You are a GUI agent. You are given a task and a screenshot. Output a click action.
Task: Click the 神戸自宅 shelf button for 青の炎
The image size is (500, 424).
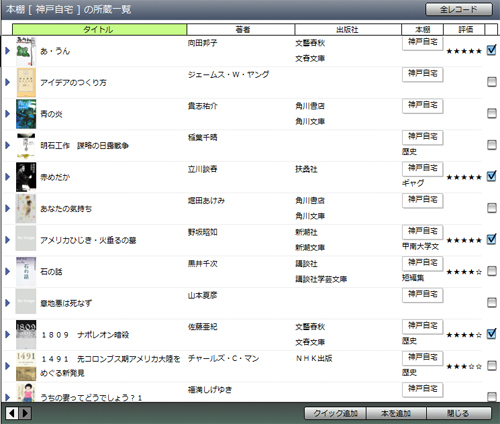(x=423, y=106)
